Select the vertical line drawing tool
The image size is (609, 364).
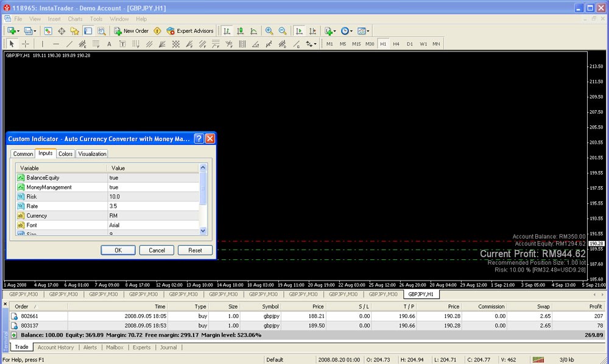43,44
